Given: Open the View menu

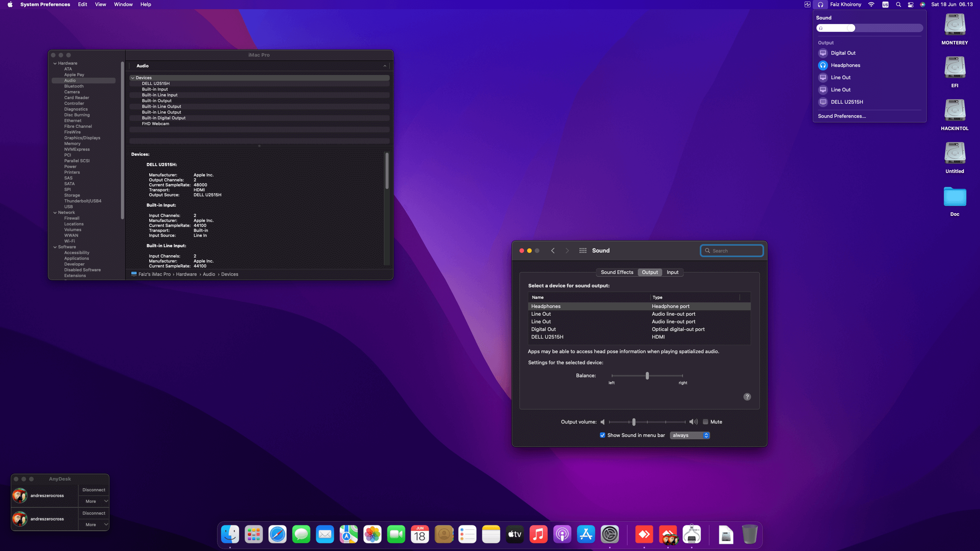Looking at the screenshot, I should [x=100, y=5].
